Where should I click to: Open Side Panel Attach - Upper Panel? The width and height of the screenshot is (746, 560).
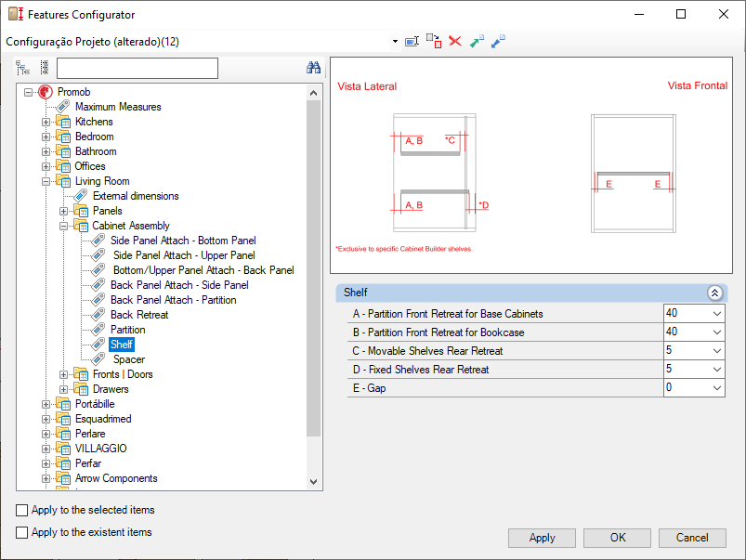point(184,255)
